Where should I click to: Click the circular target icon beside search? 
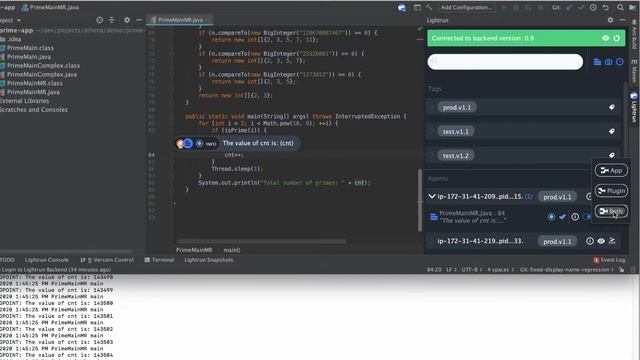coord(620,62)
